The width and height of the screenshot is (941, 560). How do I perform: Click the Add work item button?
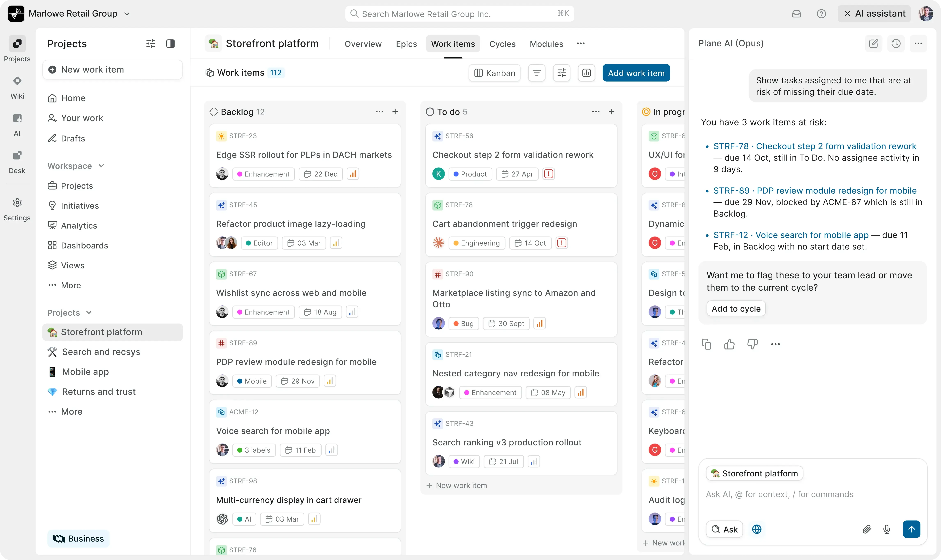636,73
